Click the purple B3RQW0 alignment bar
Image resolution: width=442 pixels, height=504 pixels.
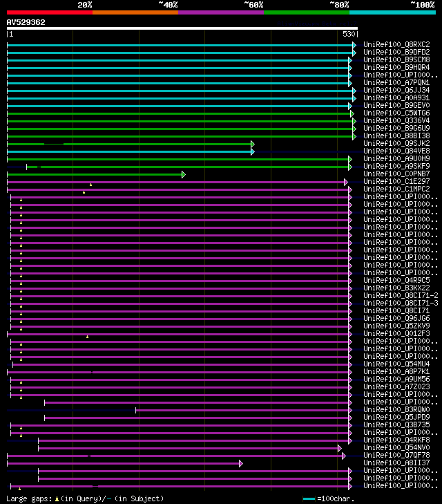[242, 410]
